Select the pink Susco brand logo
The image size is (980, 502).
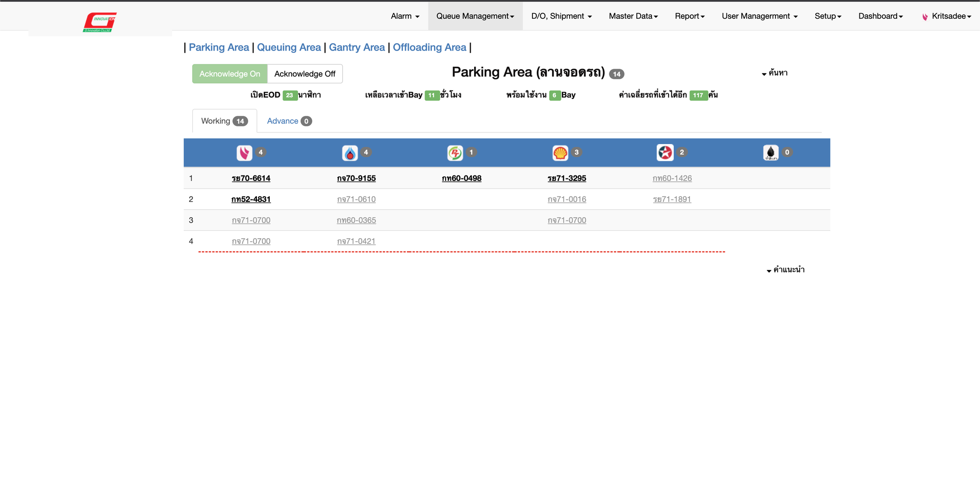(x=244, y=153)
